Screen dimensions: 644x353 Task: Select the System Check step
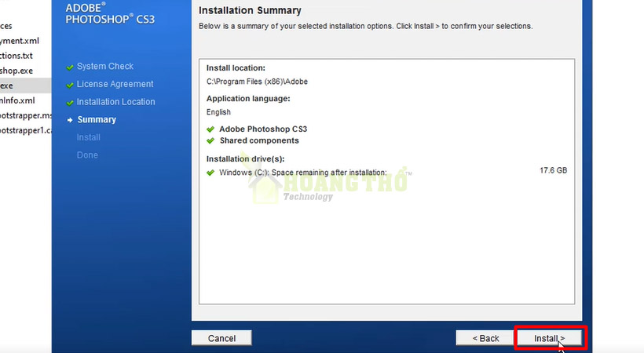click(105, 66)
